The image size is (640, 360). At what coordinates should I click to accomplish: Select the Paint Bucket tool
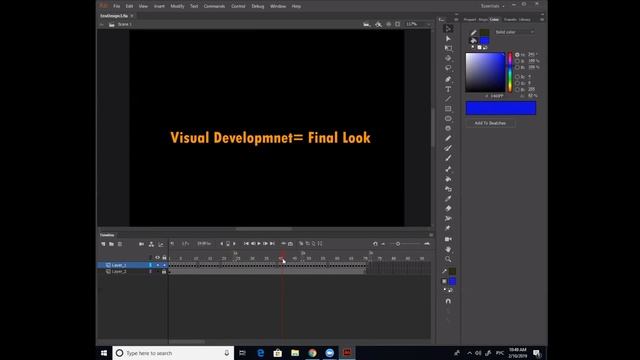pos(448,179)
